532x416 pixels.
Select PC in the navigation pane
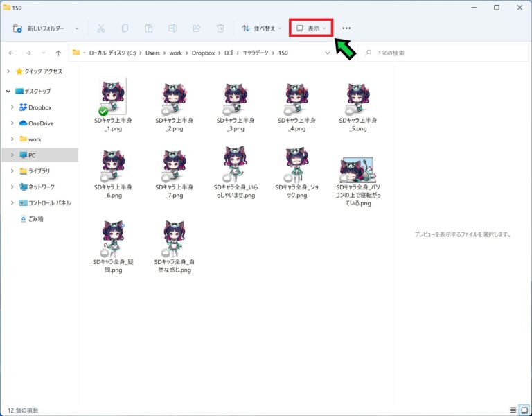click(32, 155)
